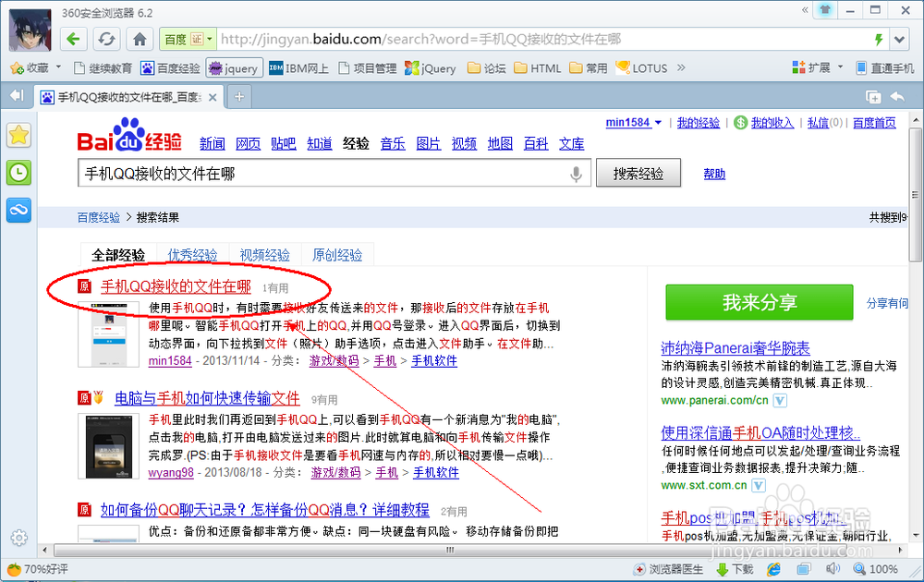Open result 电脑与手机如何快速传输文件

(x=207, y=398)
